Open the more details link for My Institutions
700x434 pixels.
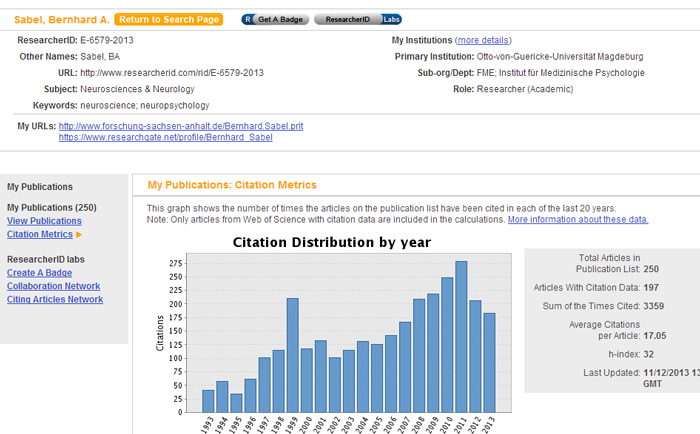(x=483, y=40)
